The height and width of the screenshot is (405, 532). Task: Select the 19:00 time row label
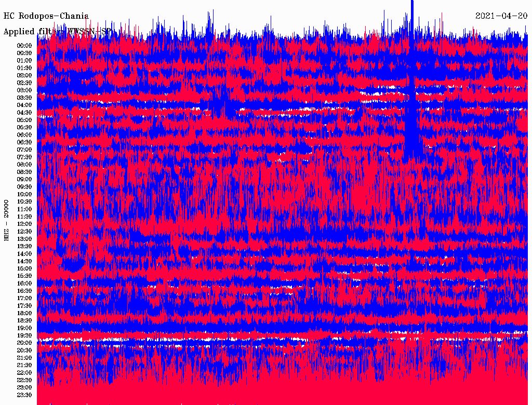[24, 328]
